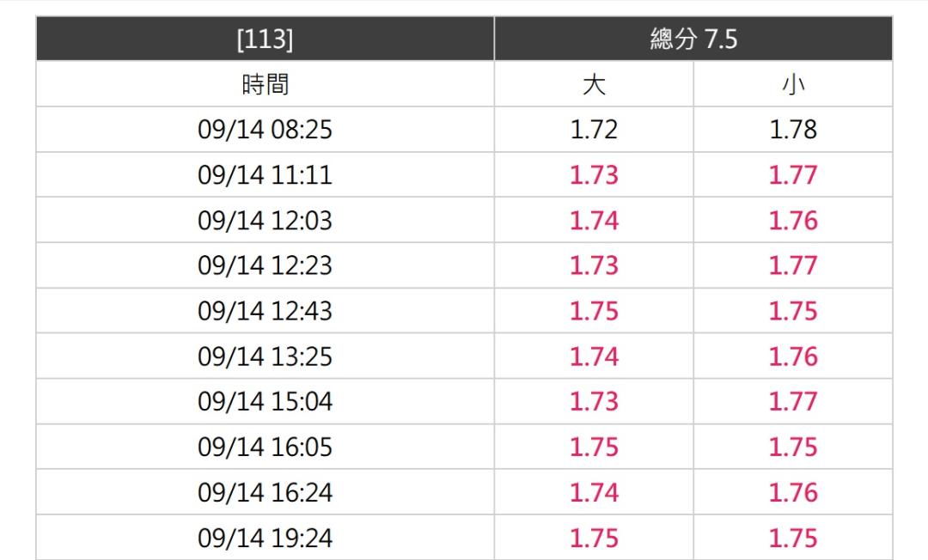Select the 09/14 11:11 time cell

[265, 175]
